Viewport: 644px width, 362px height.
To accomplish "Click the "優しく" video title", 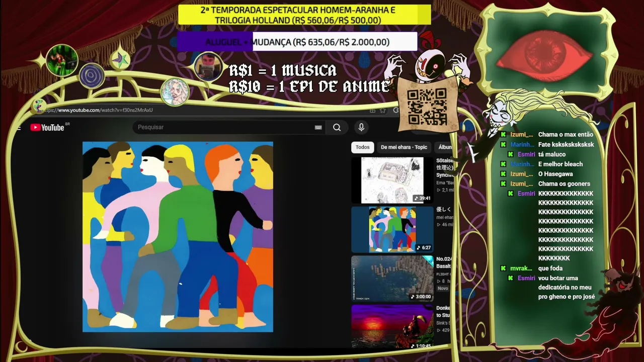I will pyautogui.click(x=444, y=210).
